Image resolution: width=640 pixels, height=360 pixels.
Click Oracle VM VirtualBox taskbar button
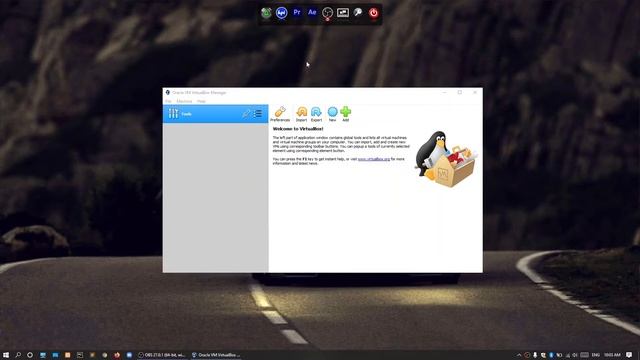coord(216,355)
